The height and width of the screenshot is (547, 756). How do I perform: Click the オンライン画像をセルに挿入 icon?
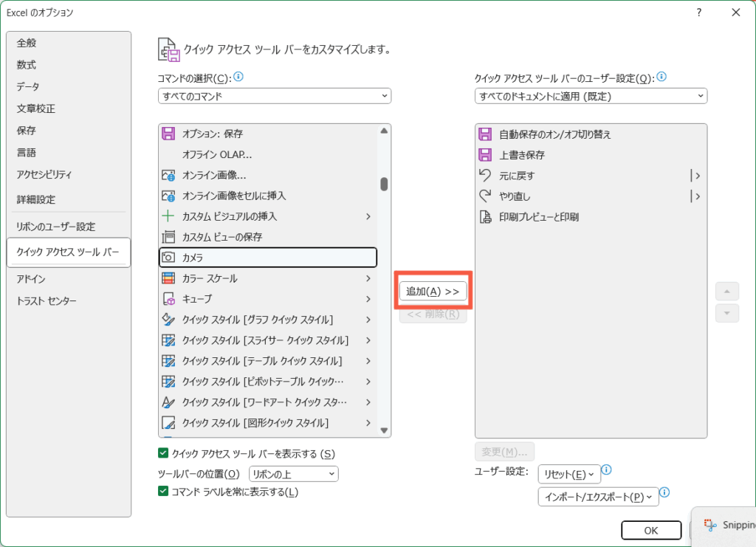tap(168, 196)
